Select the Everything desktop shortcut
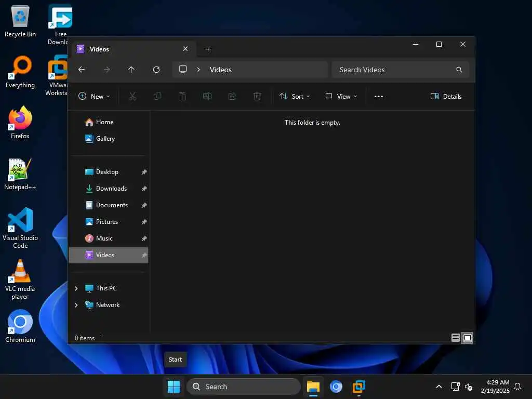The width and height of the screenshot is (532, 399). coord(20,72)
